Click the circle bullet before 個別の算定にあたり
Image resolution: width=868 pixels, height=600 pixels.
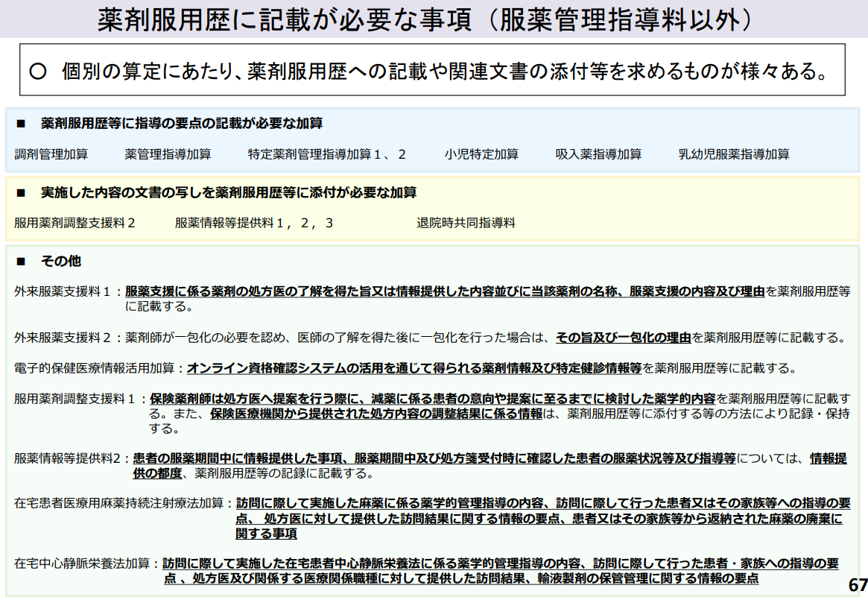(37, 72)
